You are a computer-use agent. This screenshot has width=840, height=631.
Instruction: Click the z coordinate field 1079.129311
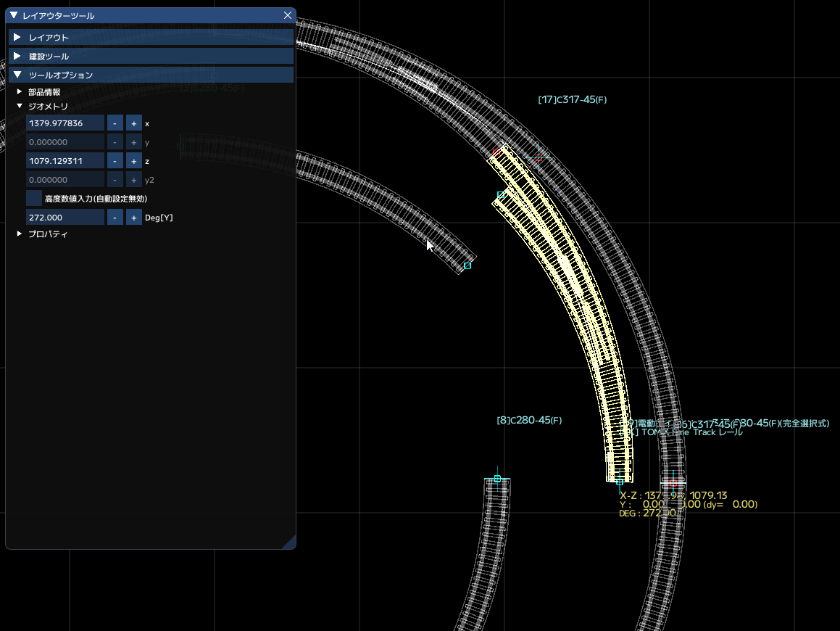65,161
